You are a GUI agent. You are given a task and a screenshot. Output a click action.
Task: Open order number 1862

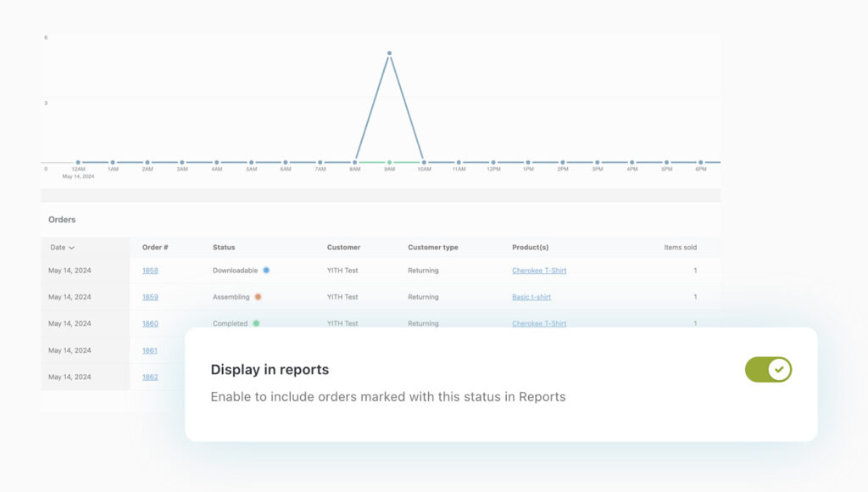click(x=150, y=377)
